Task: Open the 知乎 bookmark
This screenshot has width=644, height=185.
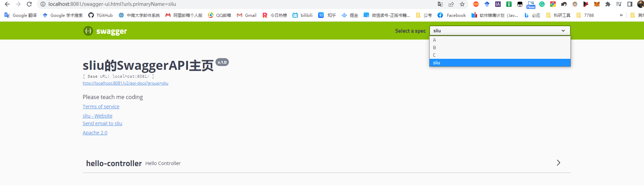Action: click(327, 15)
